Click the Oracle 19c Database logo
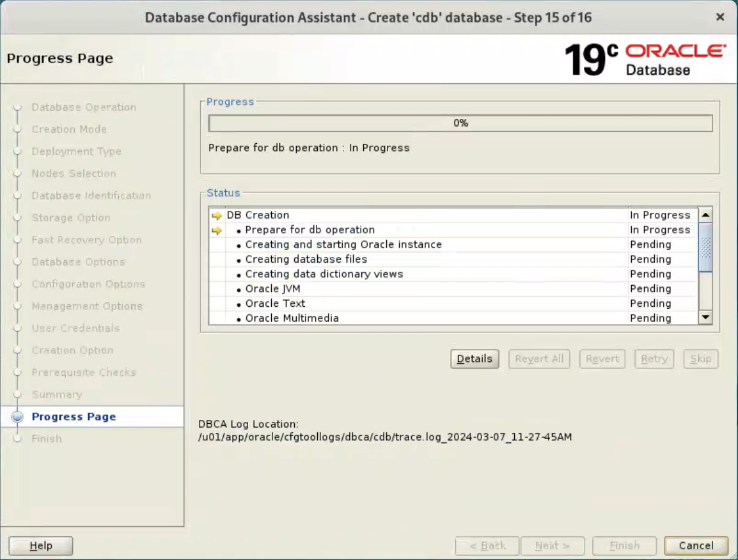The height and width of the screenshot is (560, 738). click(645, 59)
